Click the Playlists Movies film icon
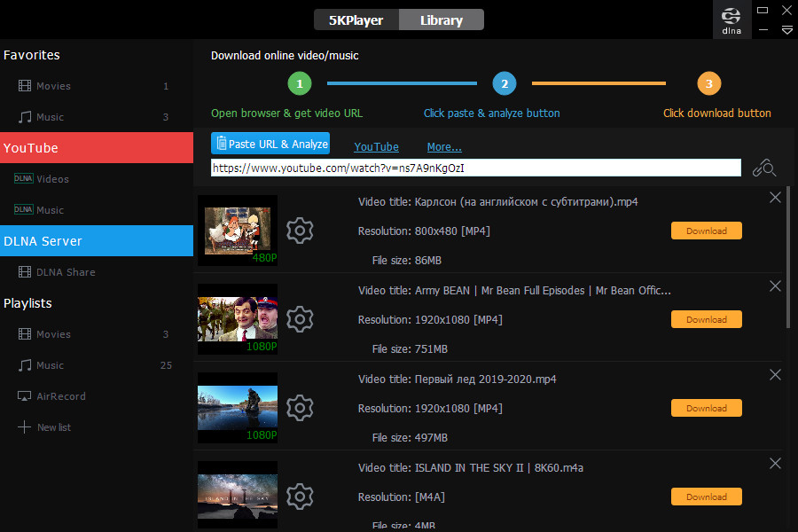 click(x=25, y=334)
